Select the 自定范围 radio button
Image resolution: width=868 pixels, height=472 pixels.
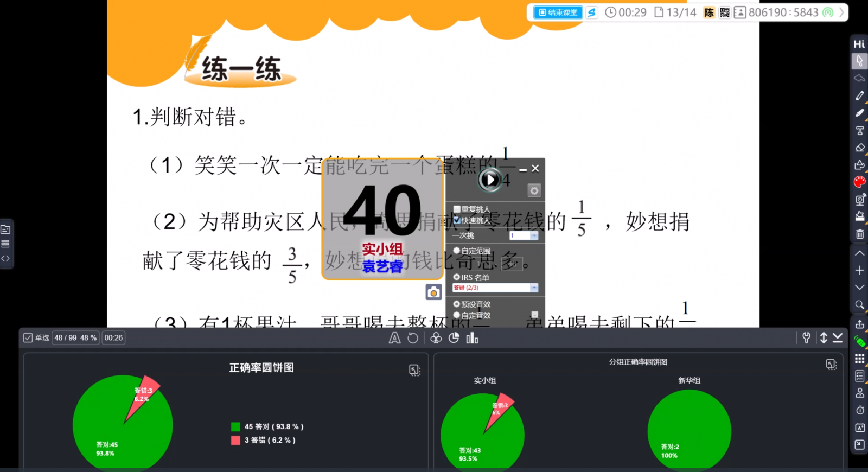click(457, 251)
